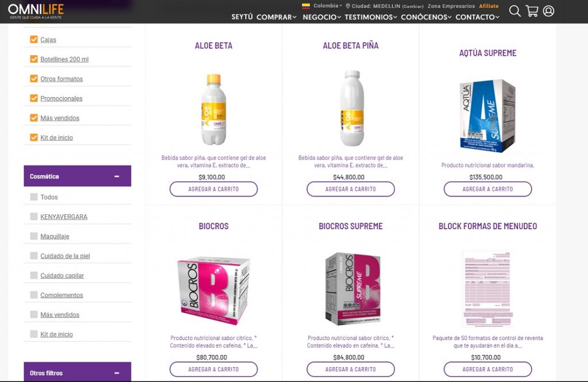Check the Maquillaje filter checkbox
Viewport: 588px width, 382px height.
coord(34,236)
